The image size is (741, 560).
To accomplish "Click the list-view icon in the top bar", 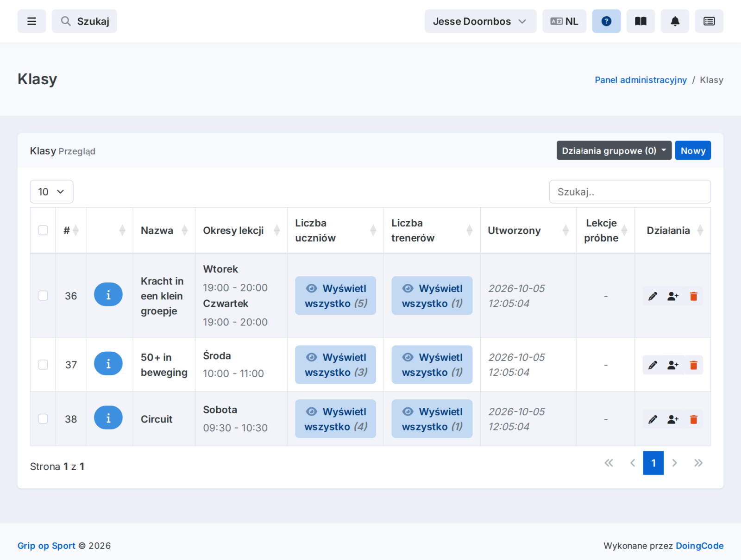I will pyautogui.click(x=709, y=21).
